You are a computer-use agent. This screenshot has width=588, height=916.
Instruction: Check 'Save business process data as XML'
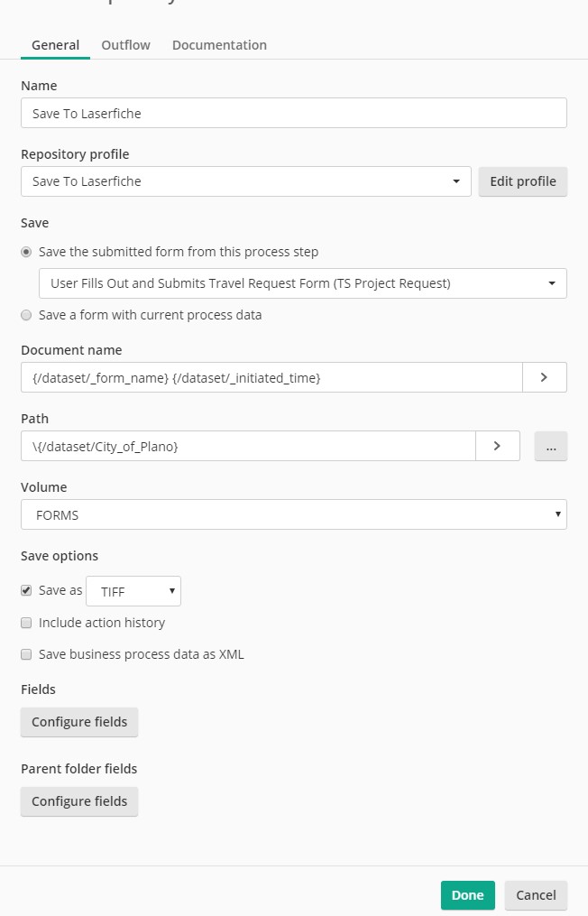pyautogui.click(x=26, y=654)
